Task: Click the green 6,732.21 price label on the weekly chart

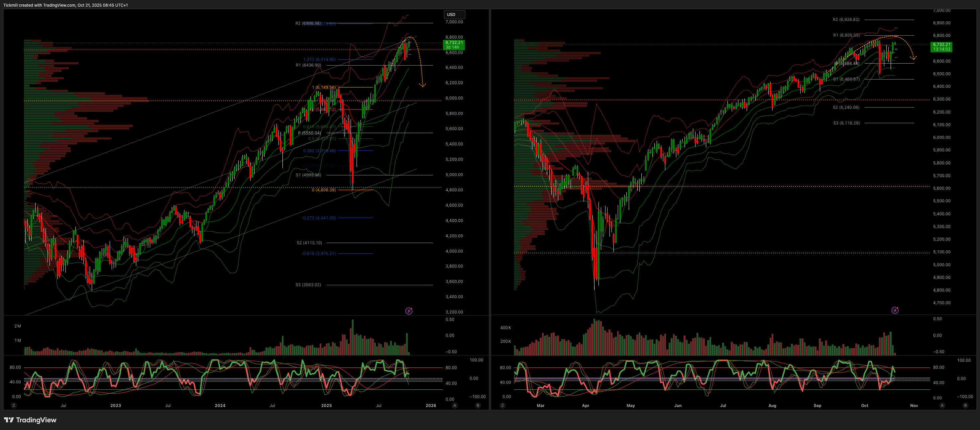Action: 454,45
